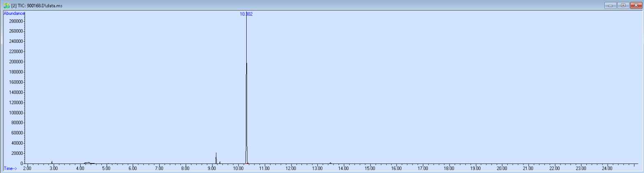Click the broad hump near 4.30 minutes
The image size is (644, 173).
pos(88,163)
